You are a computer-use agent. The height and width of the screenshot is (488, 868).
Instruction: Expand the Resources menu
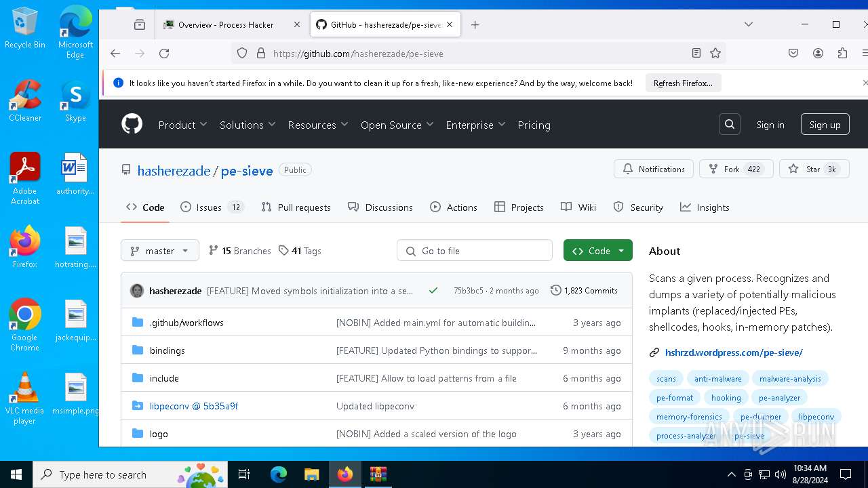318,125
